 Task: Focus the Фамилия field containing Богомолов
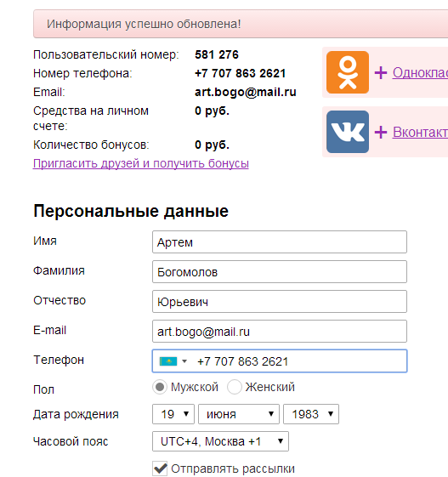click(280, 271)
